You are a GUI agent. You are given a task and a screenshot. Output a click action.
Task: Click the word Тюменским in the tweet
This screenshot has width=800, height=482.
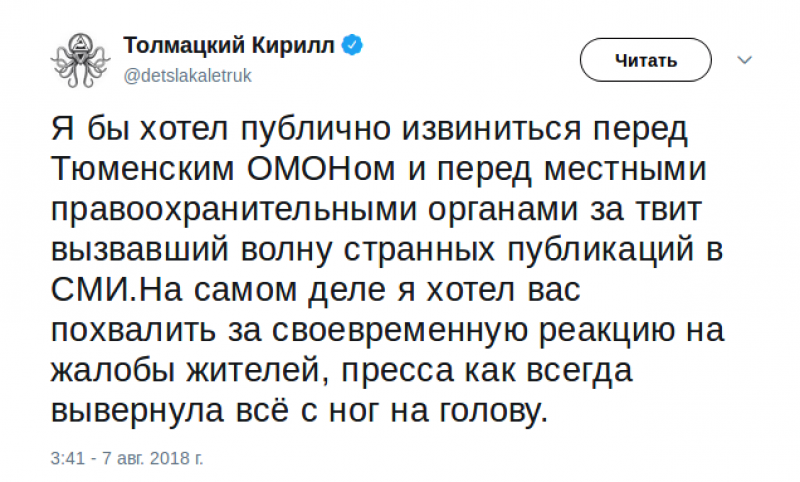141,169
